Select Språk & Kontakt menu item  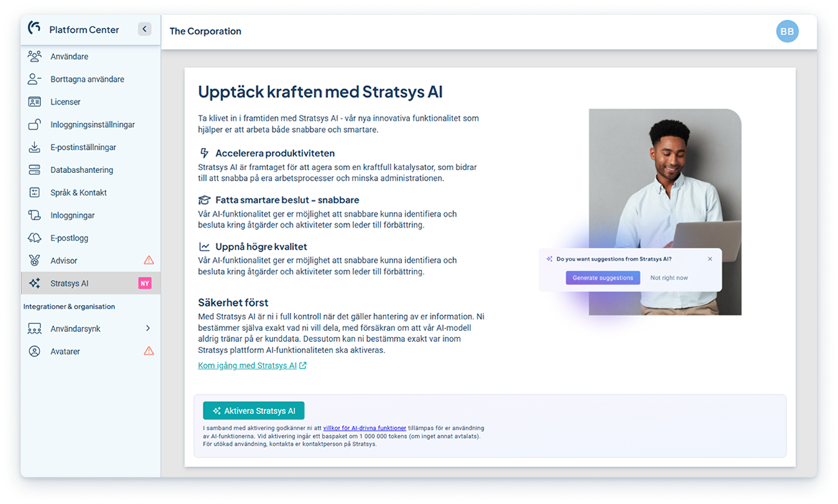tap(78, 192)
